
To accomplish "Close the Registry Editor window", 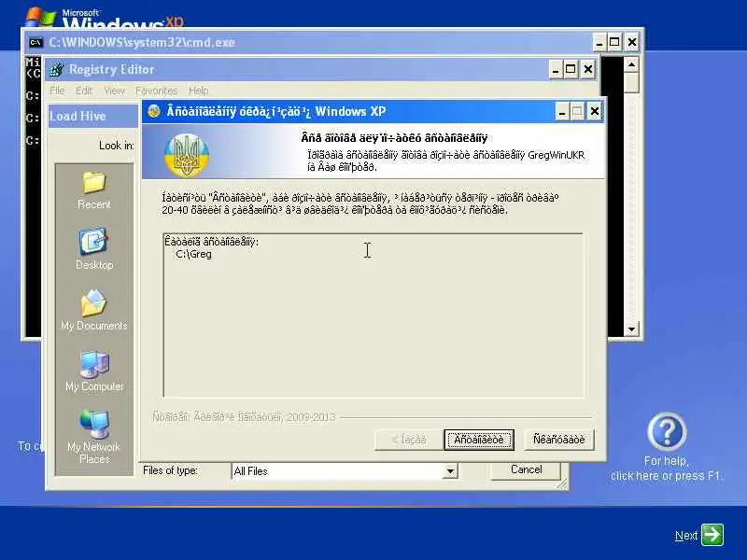I will coord(588,69).
